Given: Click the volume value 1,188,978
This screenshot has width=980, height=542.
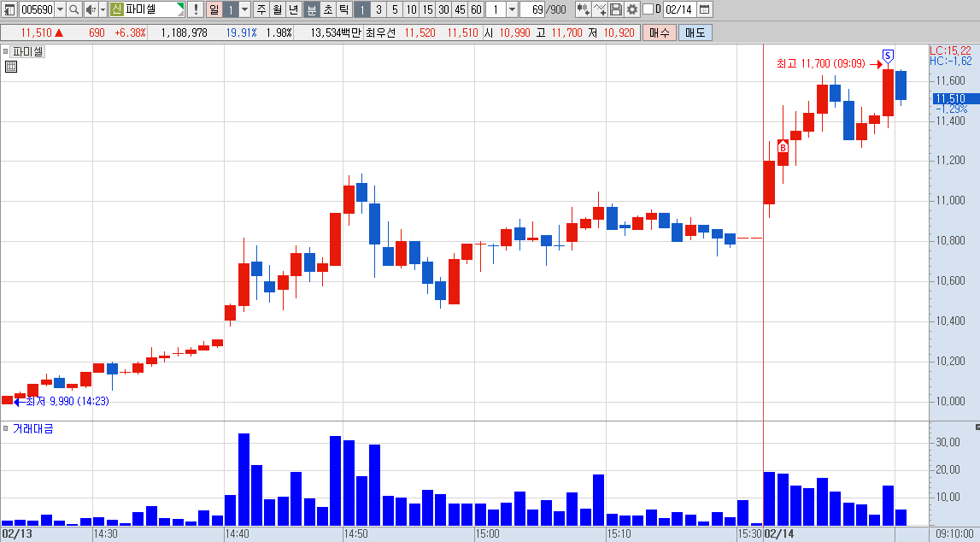Looking at the screenshot, I should pos(184,32).
